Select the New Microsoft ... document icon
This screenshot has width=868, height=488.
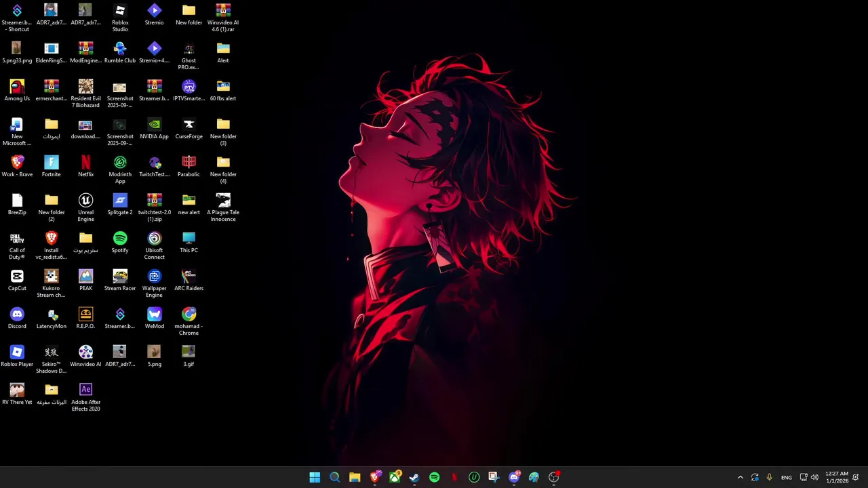coord(17,131)
